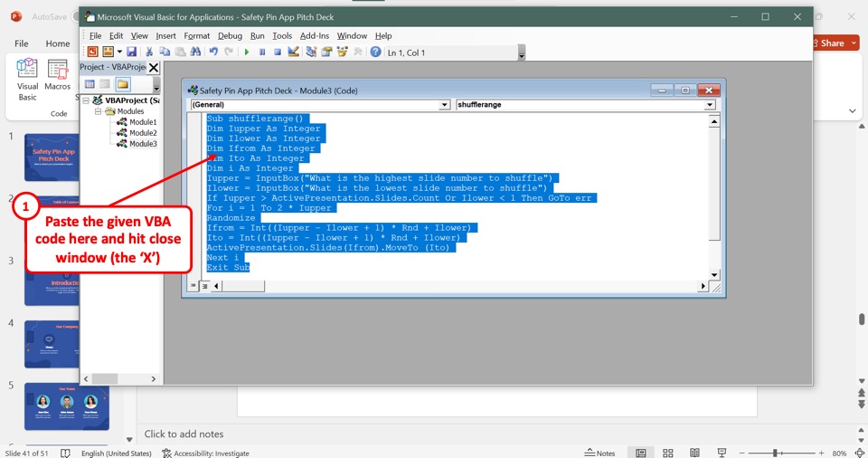Screen dimensions: 868x458
Task: Select the Modules folder in tree
Action: [130, 111]
